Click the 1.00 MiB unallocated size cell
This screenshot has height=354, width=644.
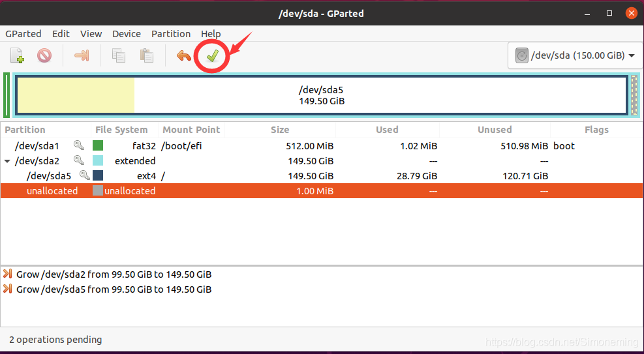[x=314, y=191]
